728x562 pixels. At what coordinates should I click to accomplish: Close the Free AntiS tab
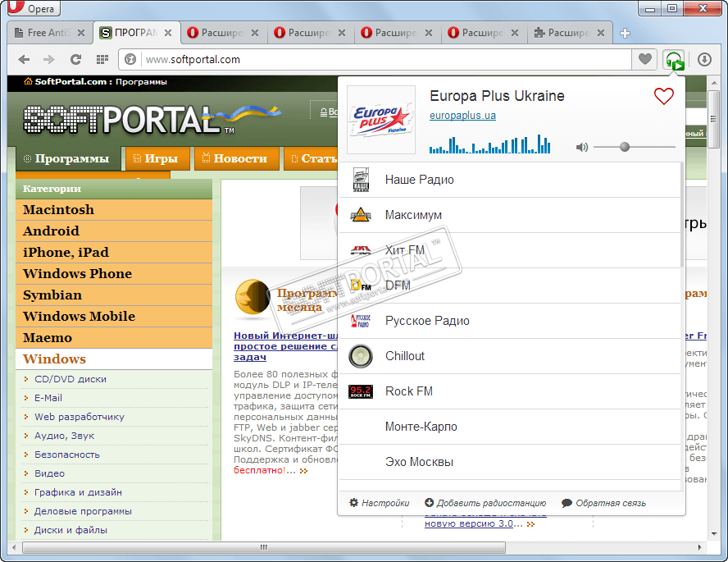[x=81, y=33]
